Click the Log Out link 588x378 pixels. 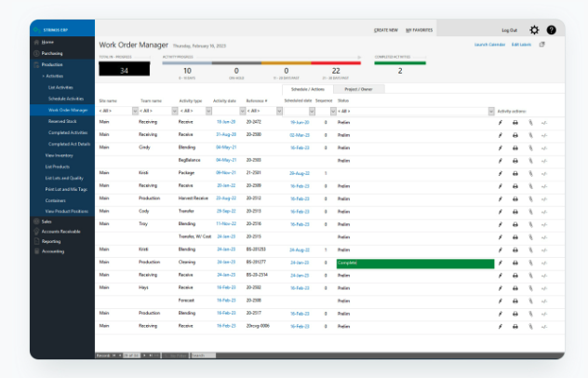(509, 30)
